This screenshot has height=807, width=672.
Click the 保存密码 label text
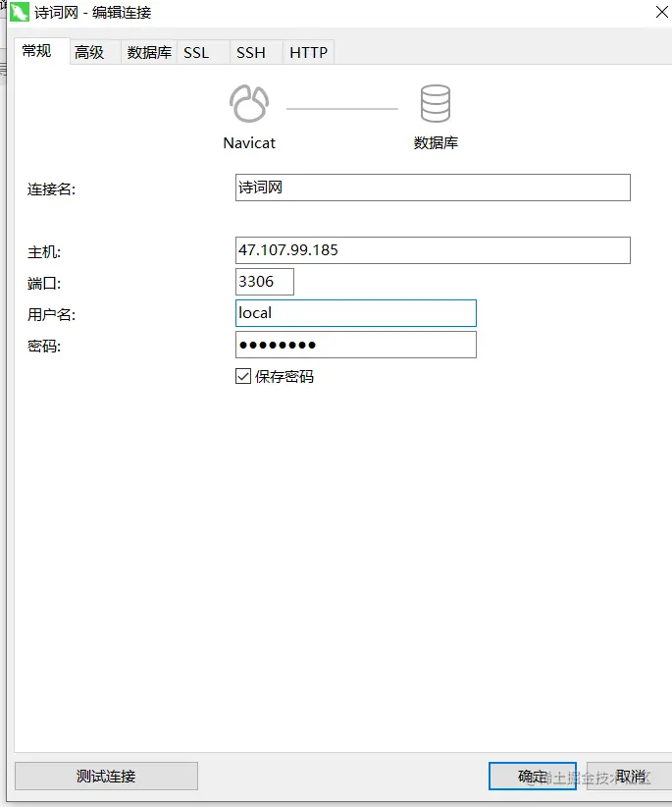pos(284,377)
